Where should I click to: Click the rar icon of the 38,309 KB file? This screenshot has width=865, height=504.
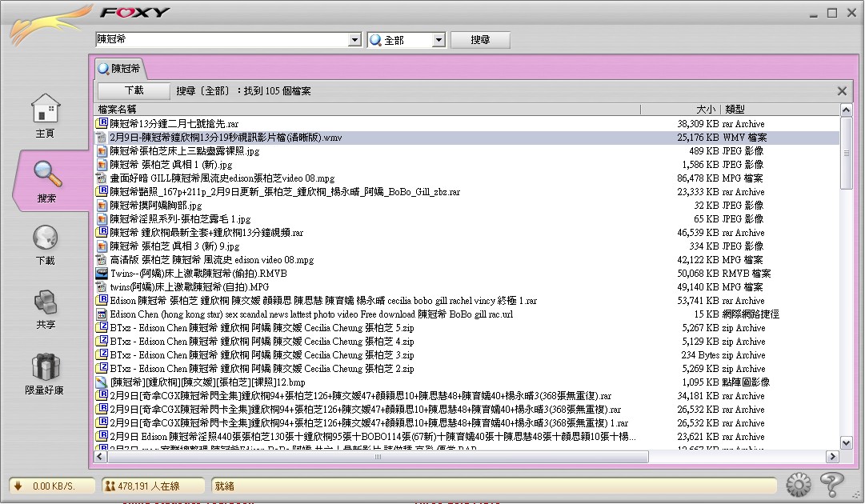pyautogui.click(x=102, y=123)
